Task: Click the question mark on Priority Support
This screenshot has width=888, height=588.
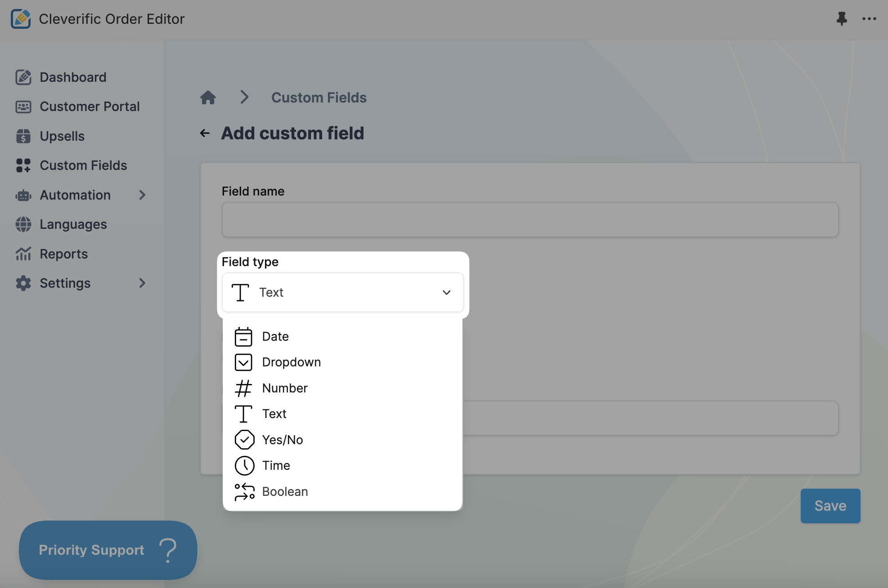Action: (x=168, y=550)
